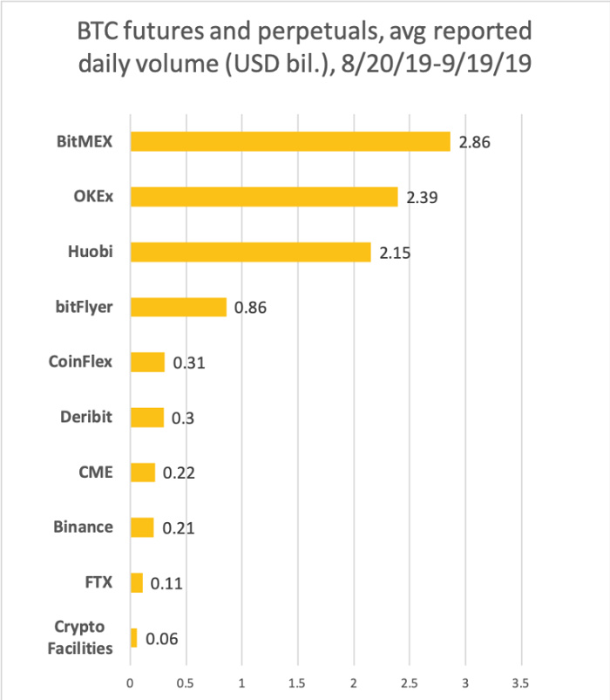Viewport: 610px width, 700px height.
Task: Select the 2.39 data label
Action: point(422,197)
